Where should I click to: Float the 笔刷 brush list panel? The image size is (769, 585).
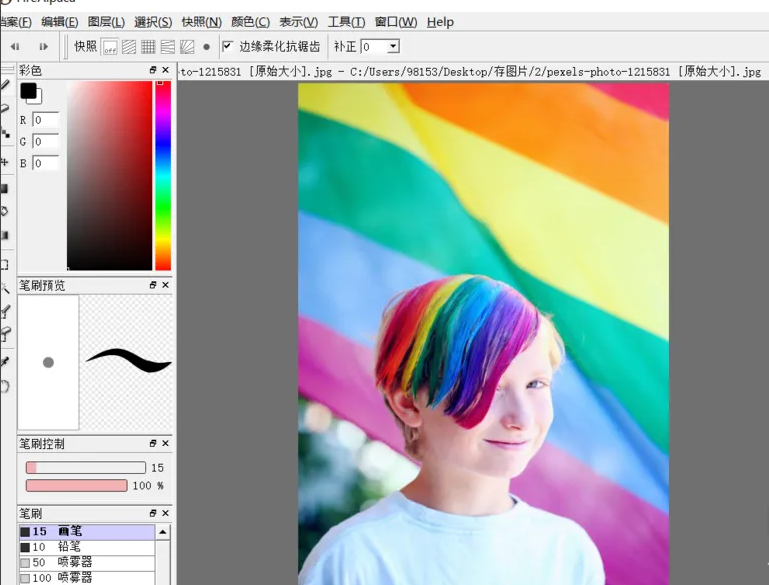tap(153, 513)
